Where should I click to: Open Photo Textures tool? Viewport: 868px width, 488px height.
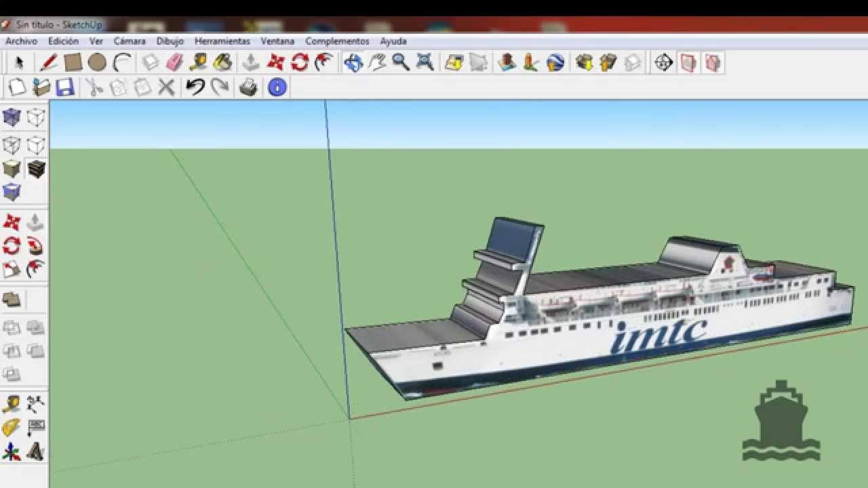tap(531, 62)
